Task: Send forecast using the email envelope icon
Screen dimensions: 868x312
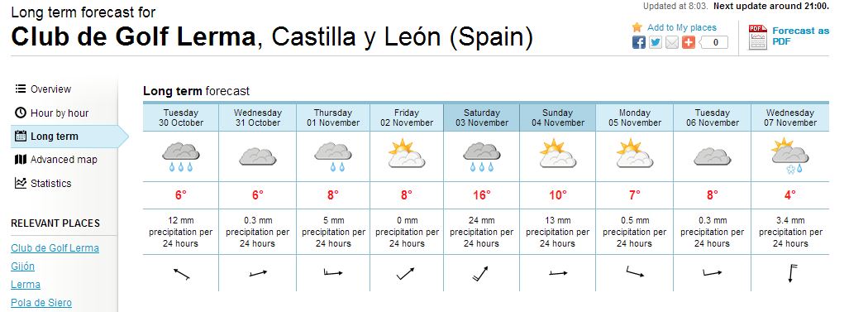Action: [672, 43]
